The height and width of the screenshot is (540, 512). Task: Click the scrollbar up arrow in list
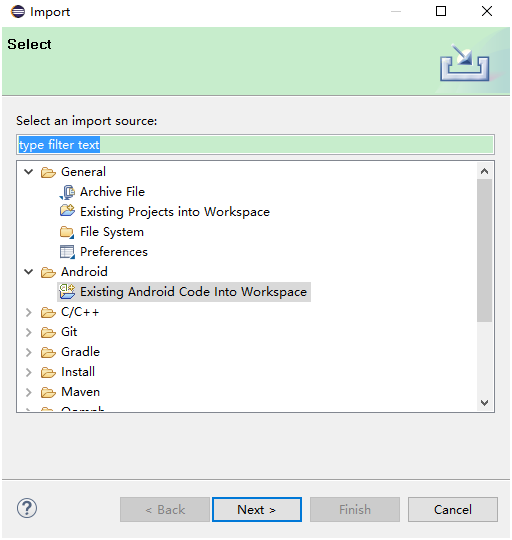point(484,171)
